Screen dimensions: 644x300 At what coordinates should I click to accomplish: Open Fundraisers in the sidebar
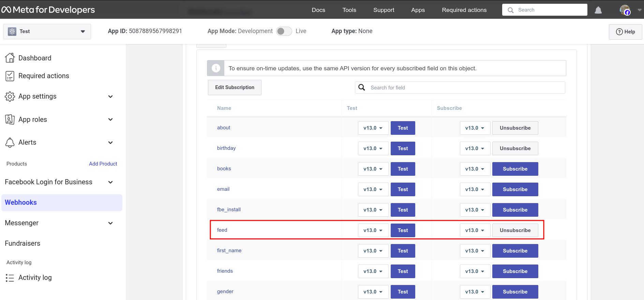[23, 243]
